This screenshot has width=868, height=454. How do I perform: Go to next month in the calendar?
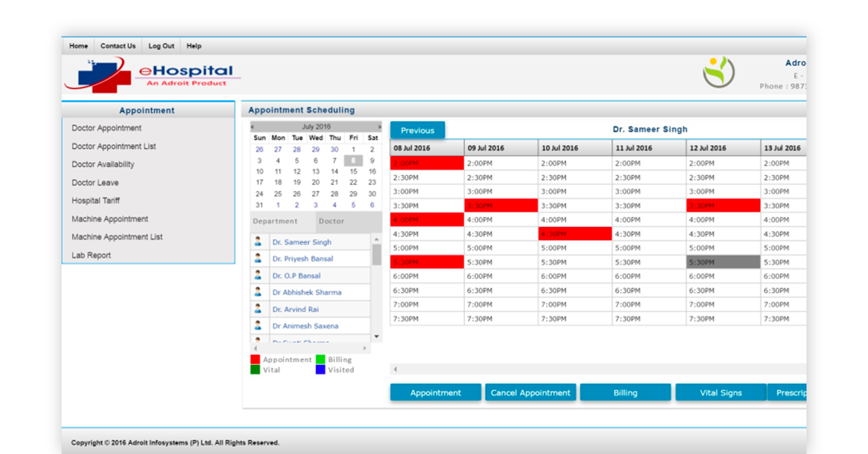point(379,127)
